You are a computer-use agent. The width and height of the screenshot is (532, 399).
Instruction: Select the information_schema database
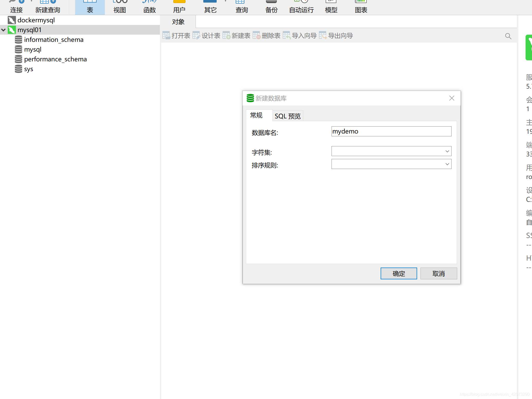click(54, 40)
